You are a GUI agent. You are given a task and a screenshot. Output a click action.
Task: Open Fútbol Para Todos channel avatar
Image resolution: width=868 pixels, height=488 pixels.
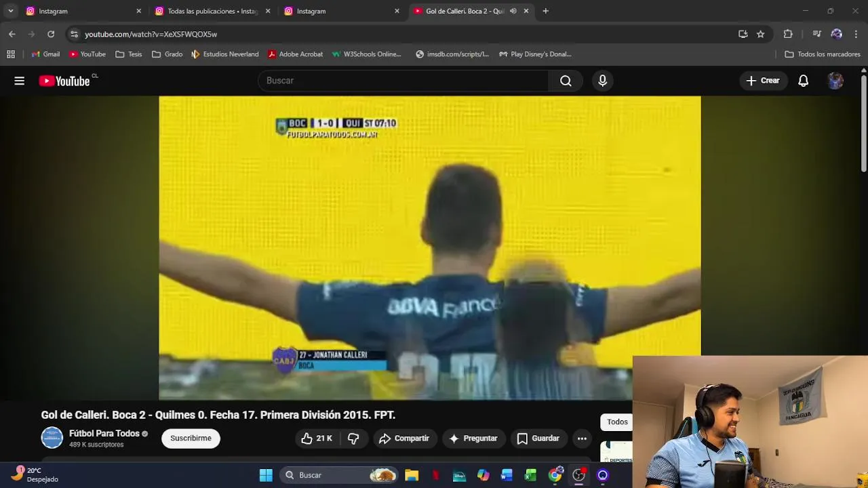52,438
